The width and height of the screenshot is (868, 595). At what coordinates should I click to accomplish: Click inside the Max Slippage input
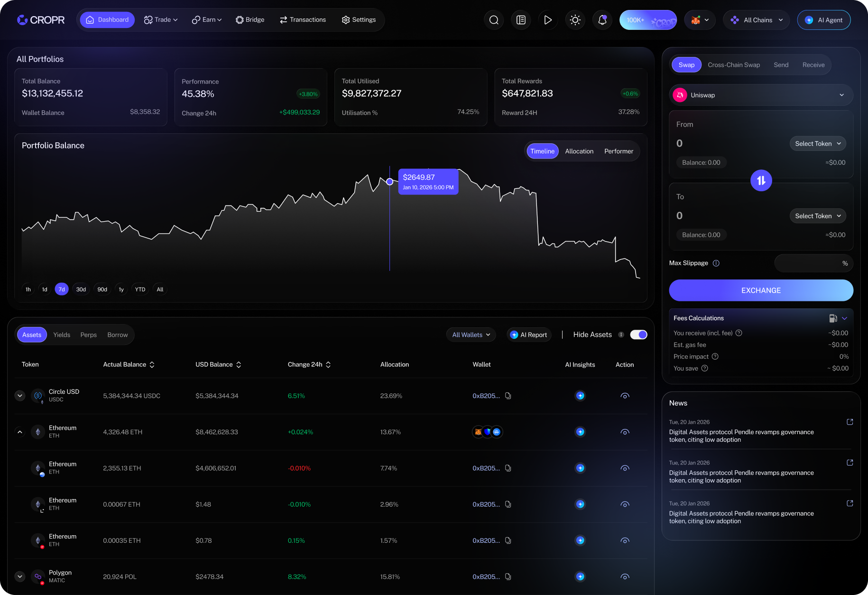(813, 263)
